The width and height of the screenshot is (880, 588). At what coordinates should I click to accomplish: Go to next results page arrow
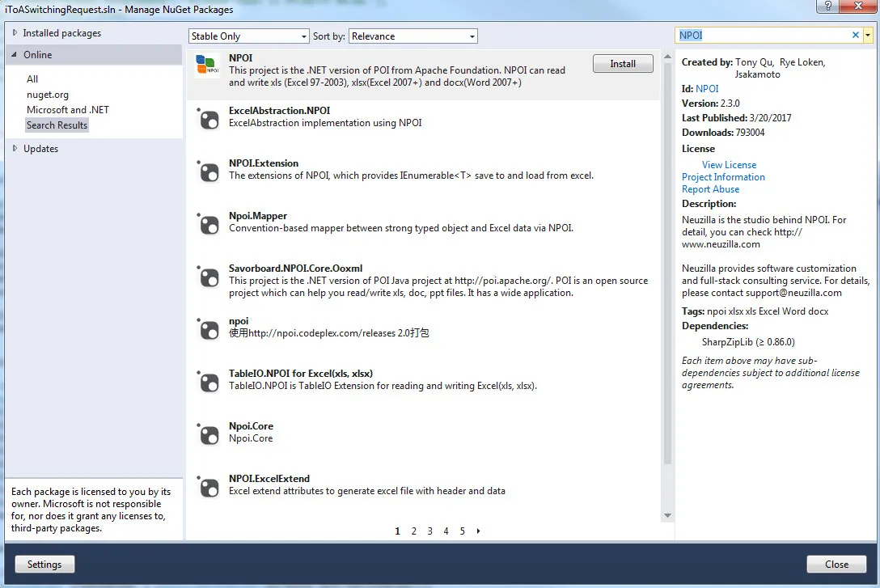pos(478,531)
